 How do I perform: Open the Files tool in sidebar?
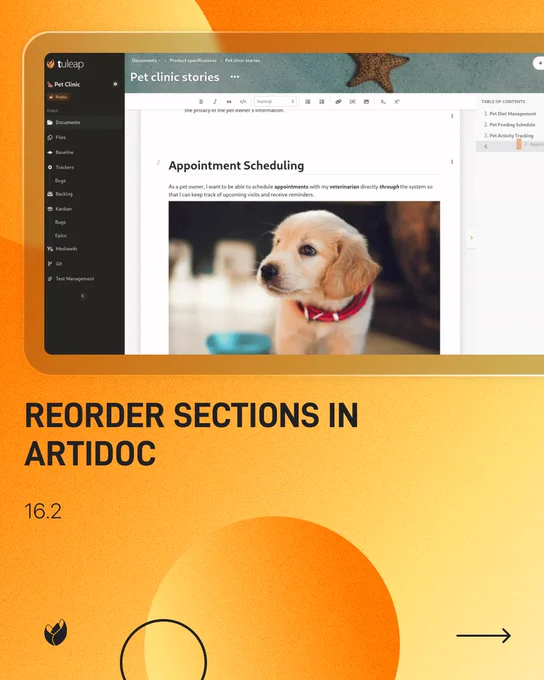pos(60,137)
